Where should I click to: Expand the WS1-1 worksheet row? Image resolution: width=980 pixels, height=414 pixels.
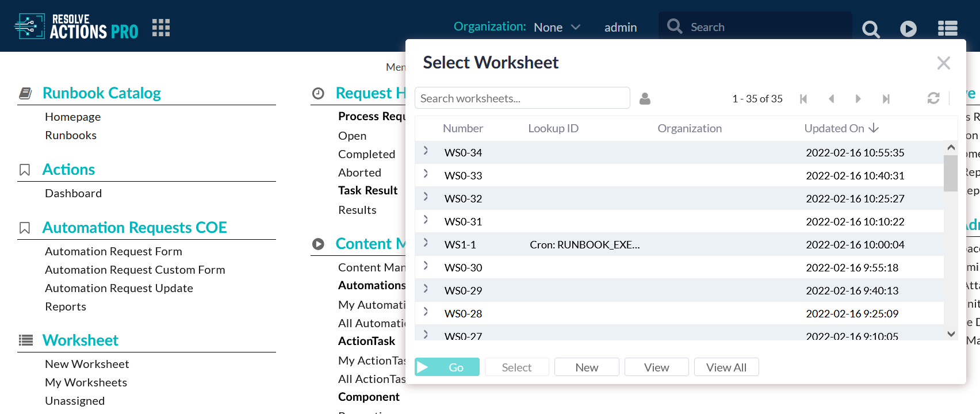pyautogui.click(x=426, y=243)
